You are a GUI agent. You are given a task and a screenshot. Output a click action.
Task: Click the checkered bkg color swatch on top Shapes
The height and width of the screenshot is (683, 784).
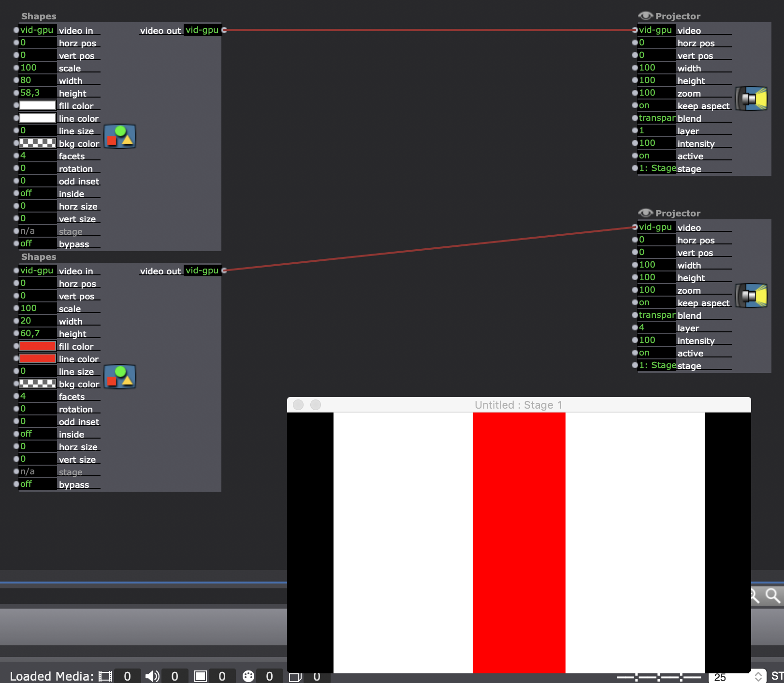pos(38,143)
